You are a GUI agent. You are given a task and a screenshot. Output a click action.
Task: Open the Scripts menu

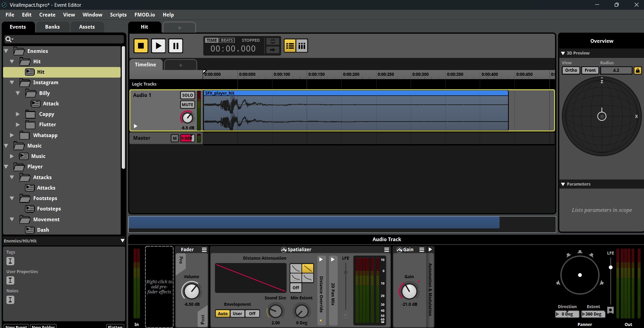coord(118,15)
